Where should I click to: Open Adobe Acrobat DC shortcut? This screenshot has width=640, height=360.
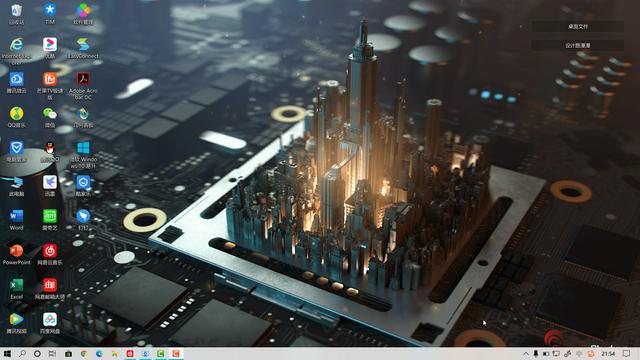coord(83,85)
